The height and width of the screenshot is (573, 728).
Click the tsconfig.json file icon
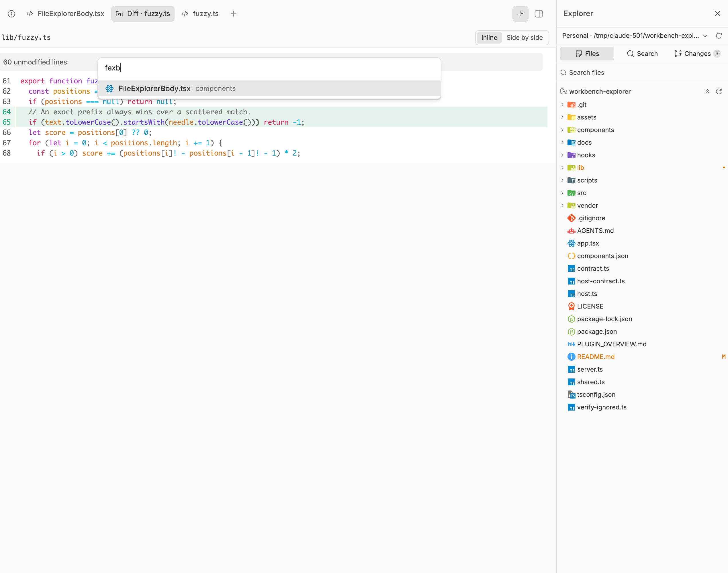(571, 395)
